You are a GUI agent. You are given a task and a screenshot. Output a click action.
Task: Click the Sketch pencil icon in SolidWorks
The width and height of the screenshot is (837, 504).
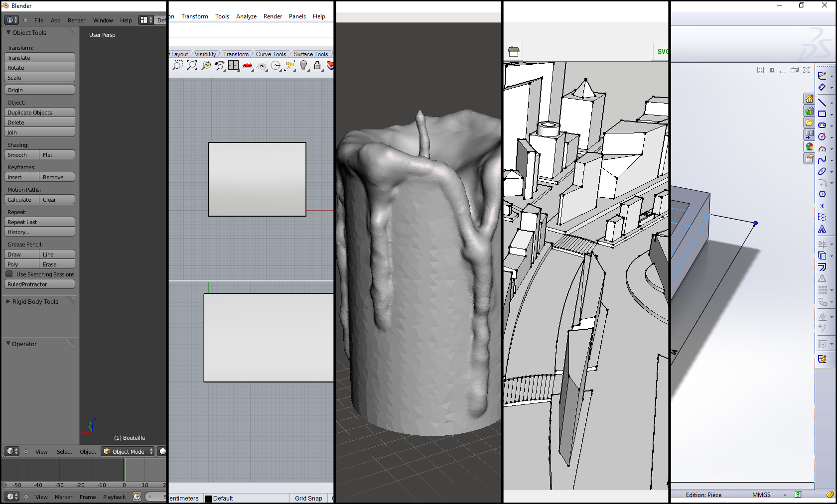(822, 75)
